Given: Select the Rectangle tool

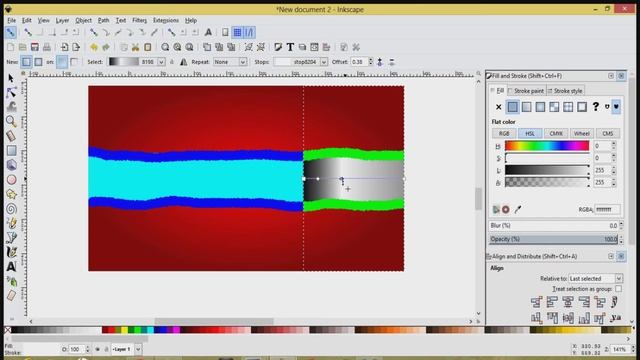Looking at the screenshot, I should [x=11, y=151].
